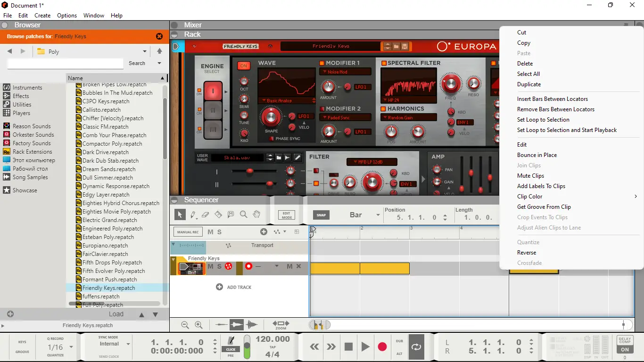Click the User Wave load folder icon
The width and height of the screenshot is (644, 362).
click(x=279, y=157)
